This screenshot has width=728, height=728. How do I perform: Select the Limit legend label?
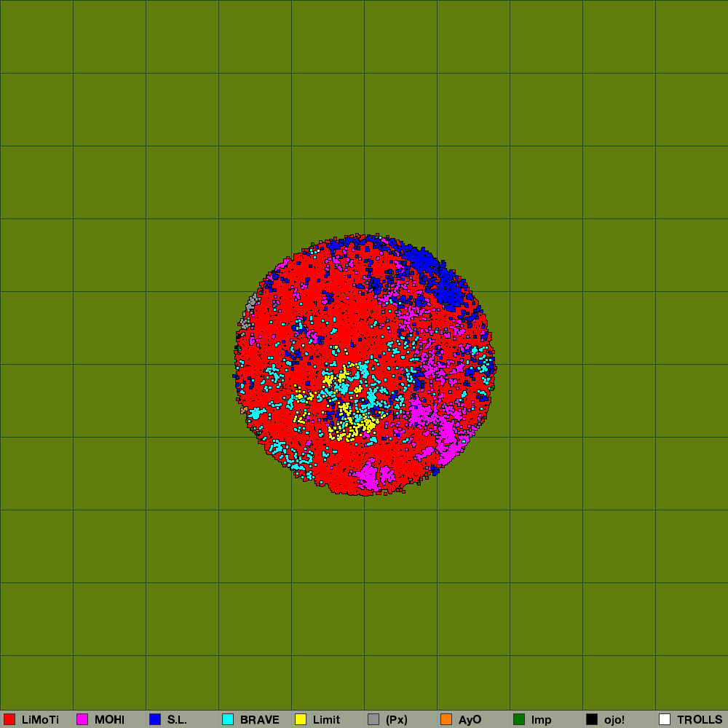pyautogui.click(x=326, y=720)
